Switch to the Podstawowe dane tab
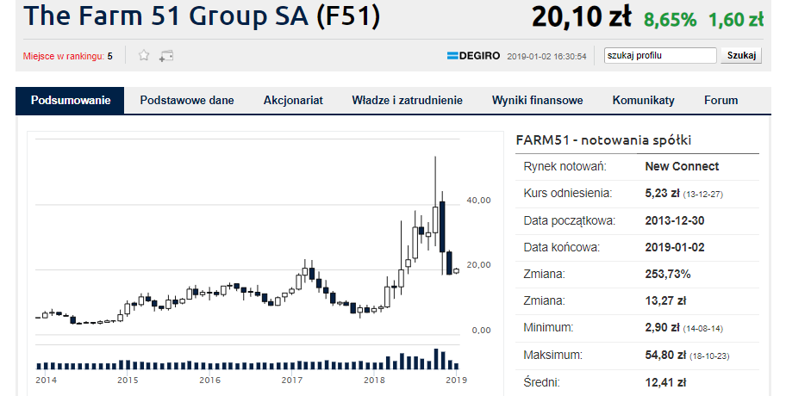The image size is (786, 396). (187, 100)
